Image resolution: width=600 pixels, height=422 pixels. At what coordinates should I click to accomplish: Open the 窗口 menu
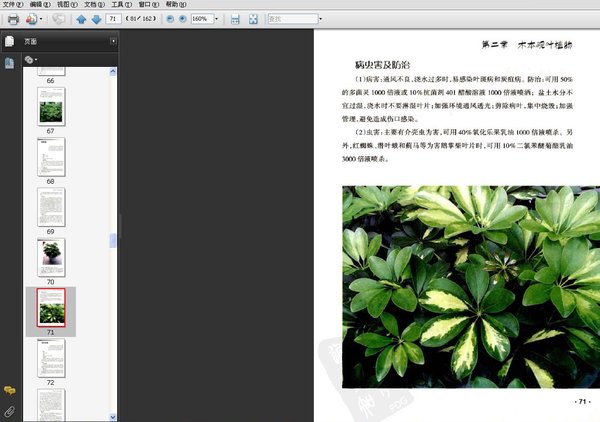click(149, 4)
